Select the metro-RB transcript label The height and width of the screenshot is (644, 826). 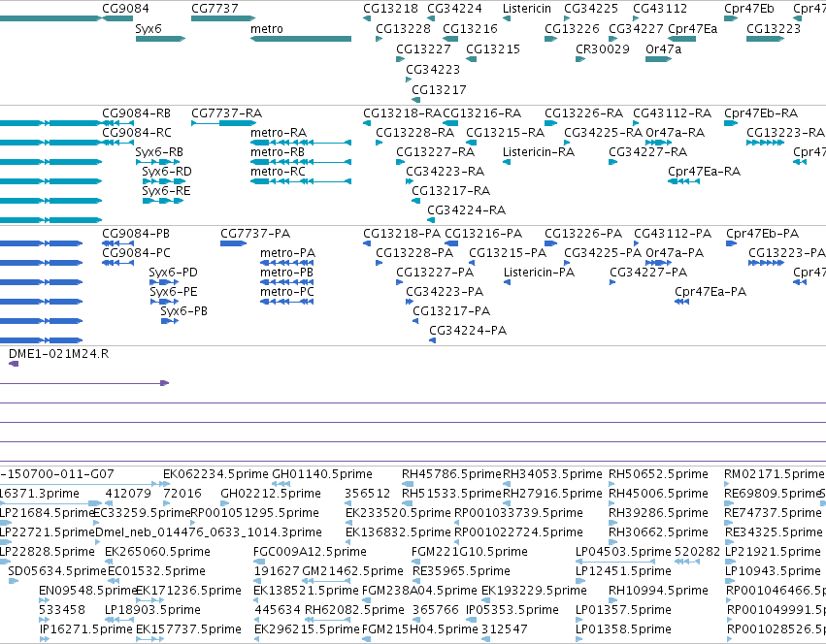[278, 152]
